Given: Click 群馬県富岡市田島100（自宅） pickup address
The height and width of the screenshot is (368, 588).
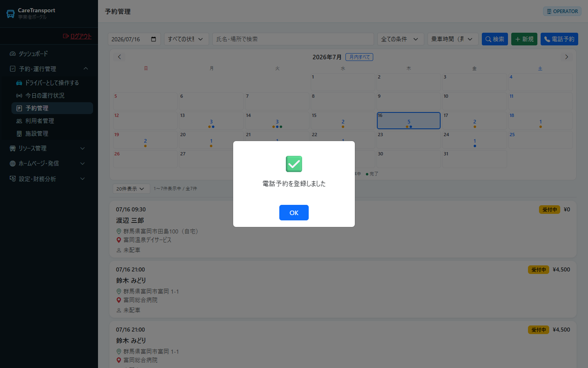Looking at the screenshot, I should (x=161, y=231).
